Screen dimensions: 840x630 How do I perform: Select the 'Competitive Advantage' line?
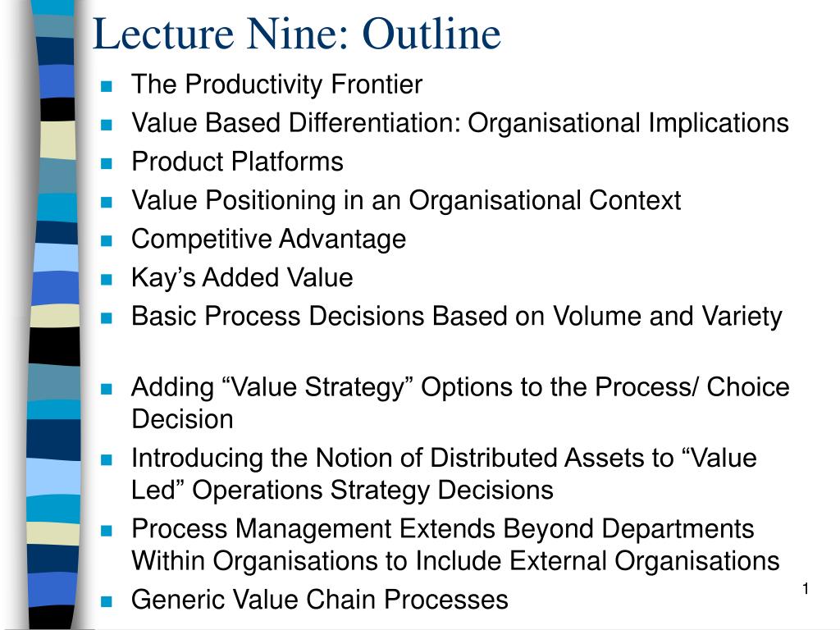click(268, 240)
